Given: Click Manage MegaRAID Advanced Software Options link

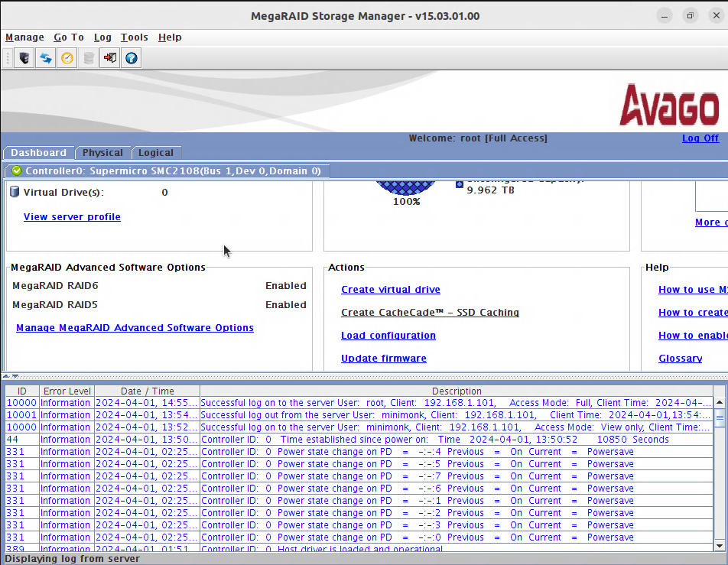Looking at the screenshot, I should [135, 328].
